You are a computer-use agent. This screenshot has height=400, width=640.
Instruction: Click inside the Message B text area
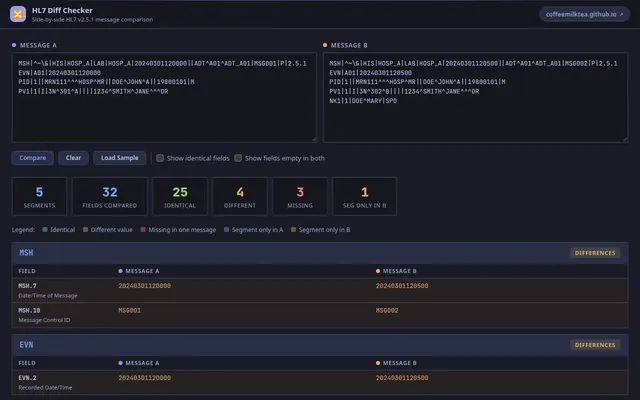[x=475, y=97]
